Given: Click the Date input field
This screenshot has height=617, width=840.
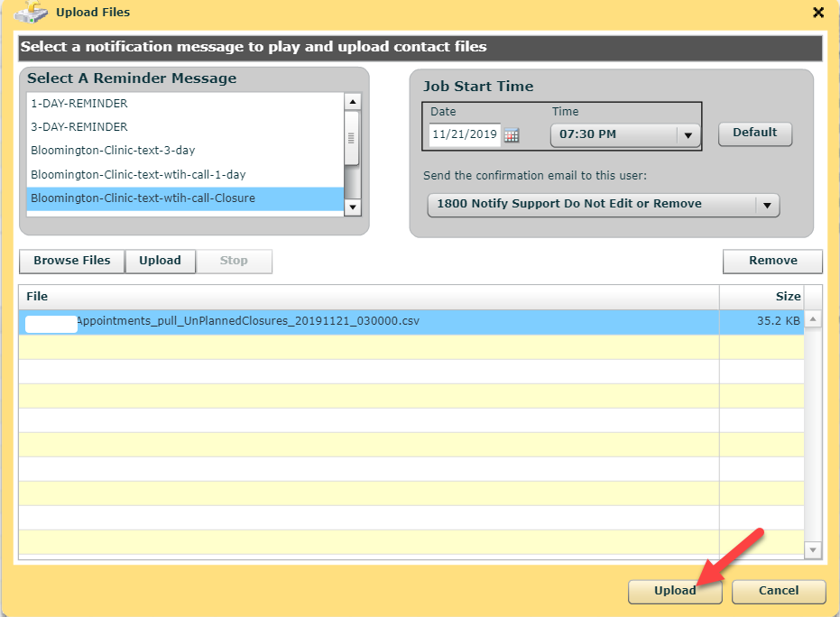Looking at the screenshot, I should click(x=465, y=135).
